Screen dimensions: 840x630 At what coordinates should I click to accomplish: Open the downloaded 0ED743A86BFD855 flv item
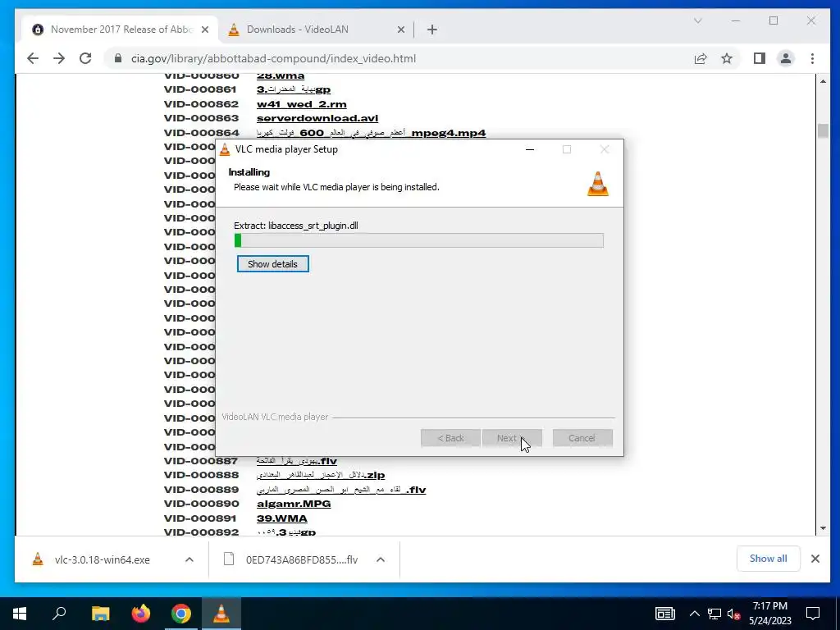[x=301, y=559]
